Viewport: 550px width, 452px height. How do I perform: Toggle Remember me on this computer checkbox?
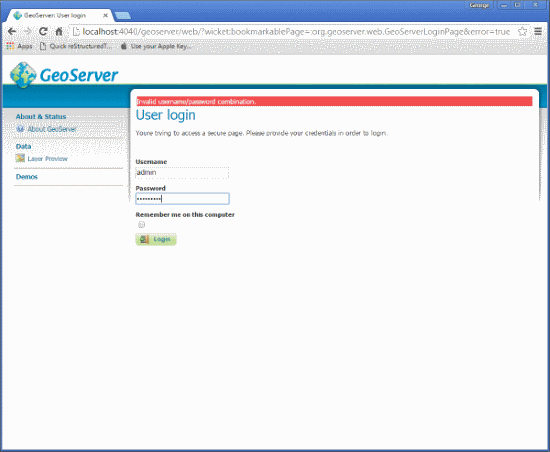[x=141, y=224]
